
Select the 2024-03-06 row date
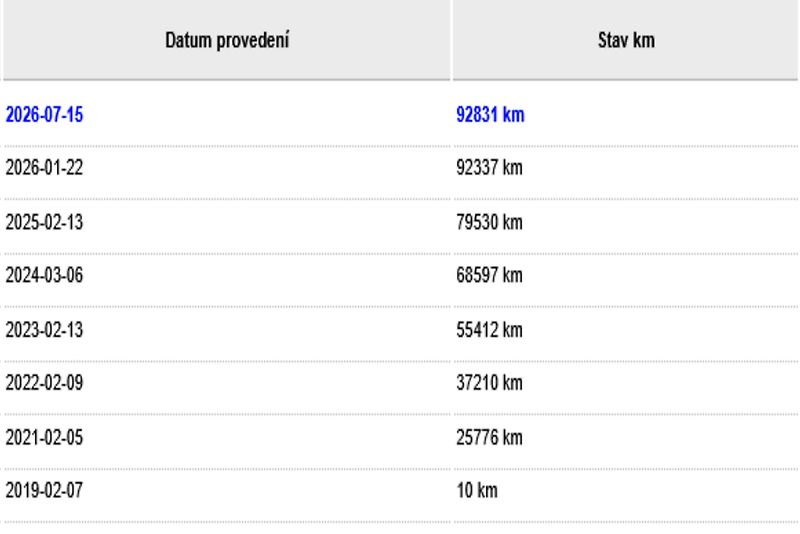44,275
